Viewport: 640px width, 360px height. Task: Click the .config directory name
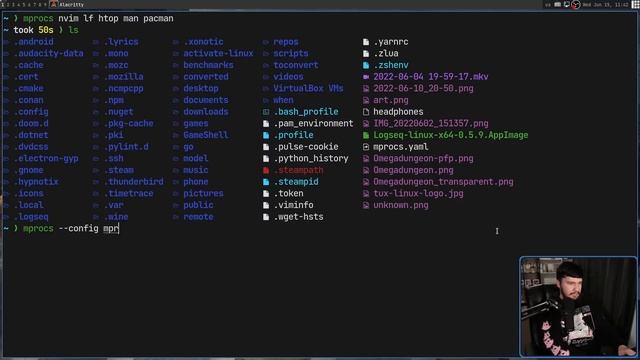31,112
